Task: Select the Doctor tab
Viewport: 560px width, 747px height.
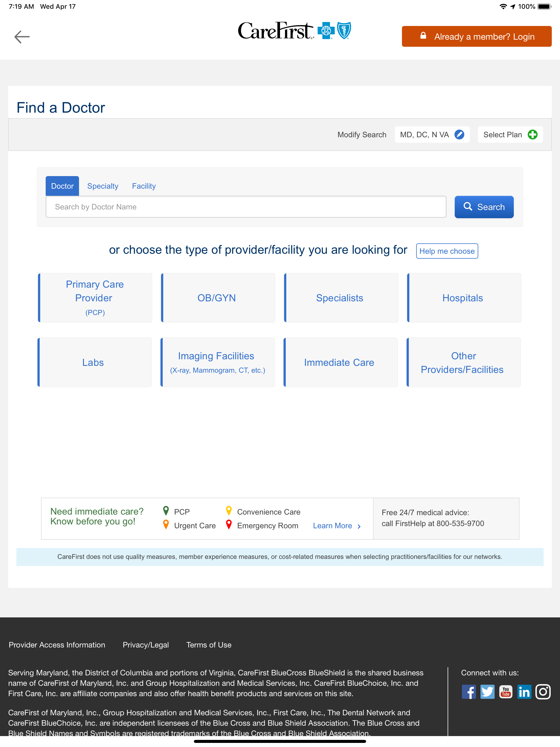Action: point(62,186)
